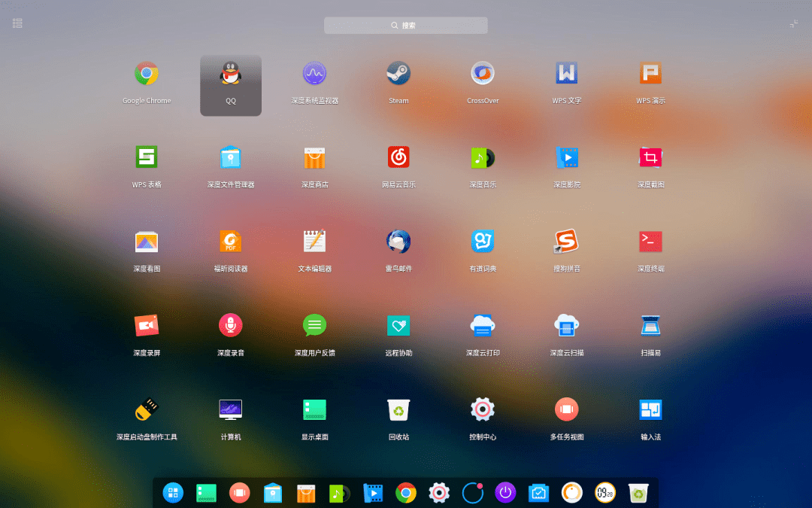Image resolution: width=812 pixels, height=508 pixels.
Task: Launch 有道词典 dictionary
Action: coord(482,241)
